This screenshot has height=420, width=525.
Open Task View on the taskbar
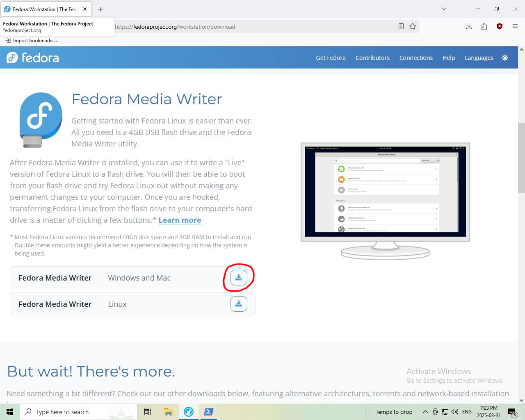click(148, 412)
